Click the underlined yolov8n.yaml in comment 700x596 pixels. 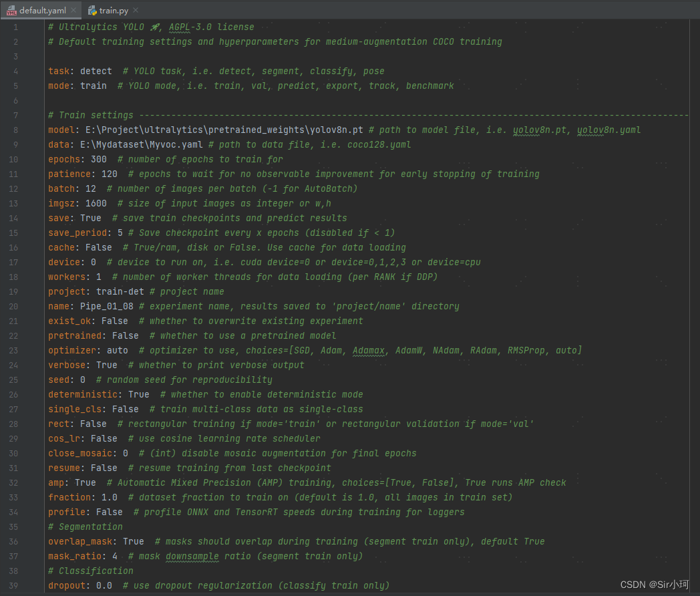[x=609, y=130]
